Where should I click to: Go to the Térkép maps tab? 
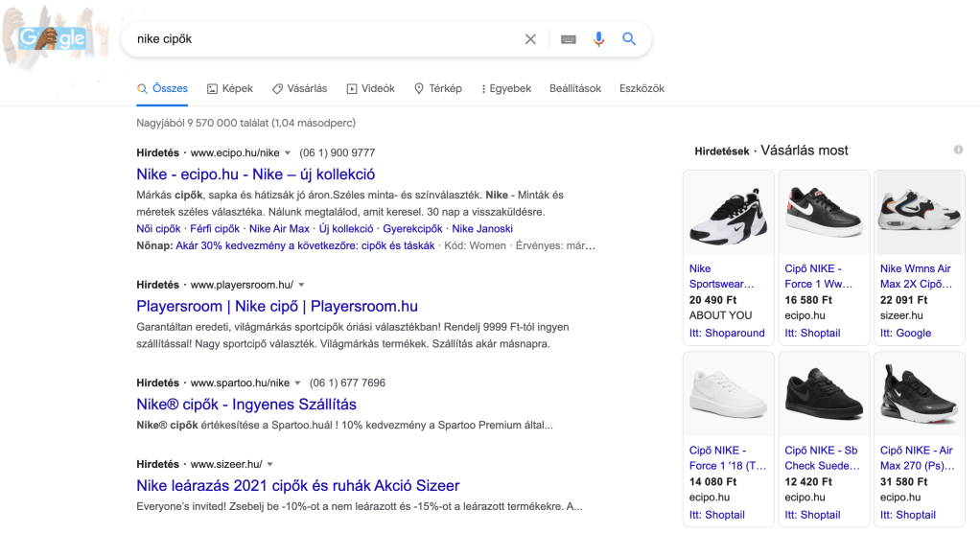[437, 88]
